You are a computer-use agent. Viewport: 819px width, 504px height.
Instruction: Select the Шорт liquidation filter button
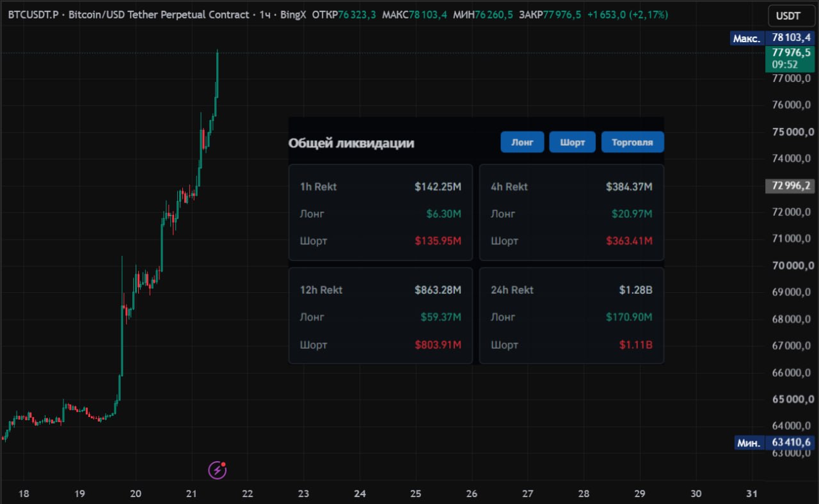click(x=573, y=142)
